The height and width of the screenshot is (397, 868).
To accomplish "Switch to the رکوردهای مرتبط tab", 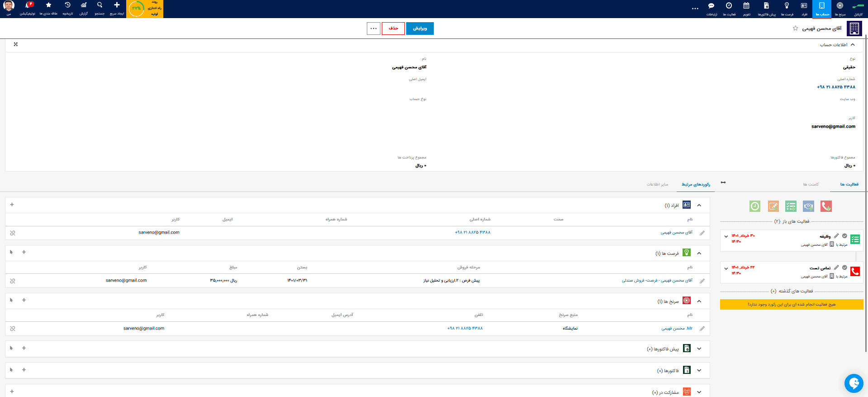I will click(x=696, y=184).
